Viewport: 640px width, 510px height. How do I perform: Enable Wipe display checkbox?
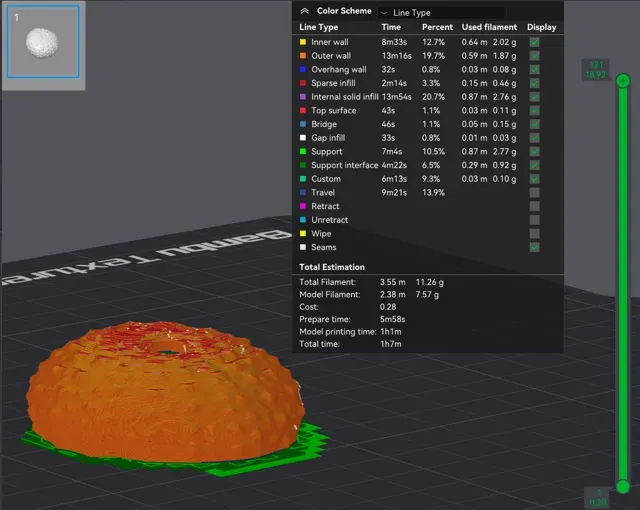tap(534, 233)
